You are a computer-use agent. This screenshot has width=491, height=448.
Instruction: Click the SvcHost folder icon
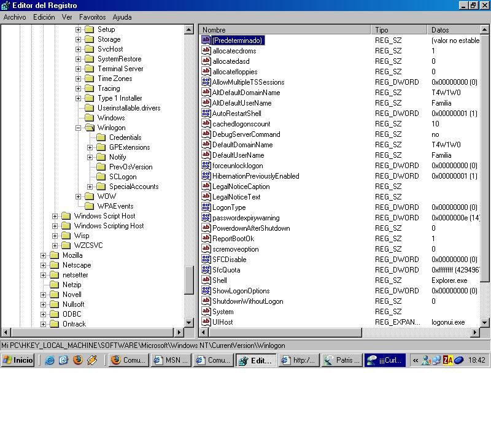point(90,49)
